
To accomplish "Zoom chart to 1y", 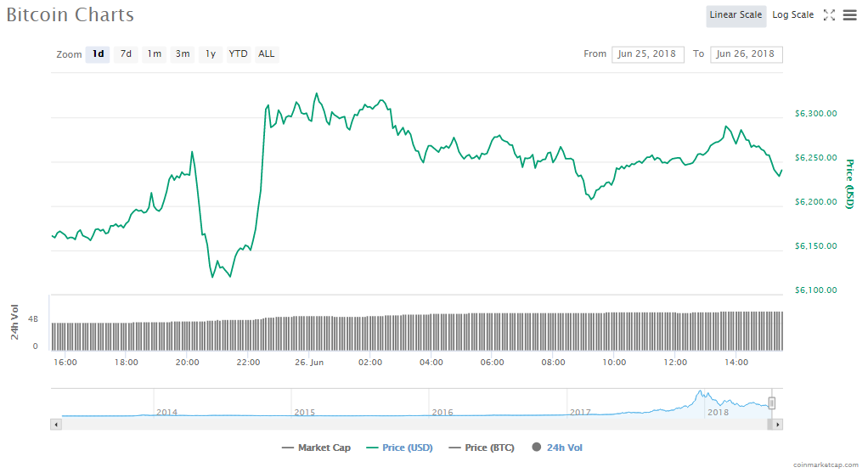I will point(211,54).
